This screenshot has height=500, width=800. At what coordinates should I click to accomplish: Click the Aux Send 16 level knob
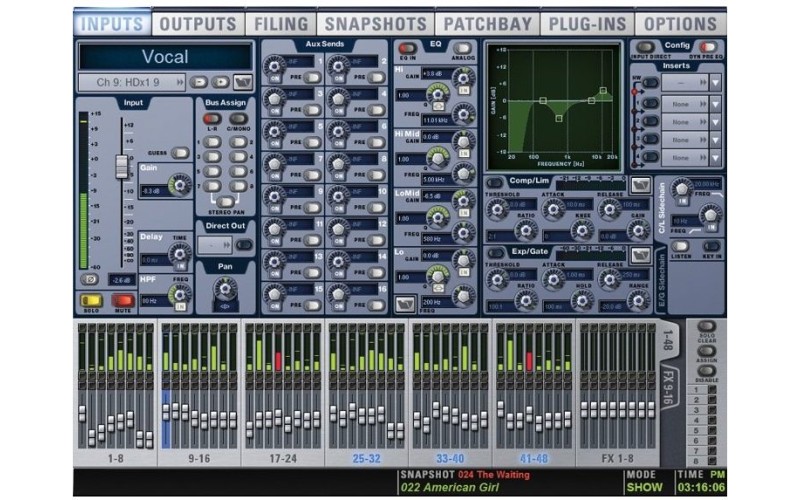[x=338, y=294]
